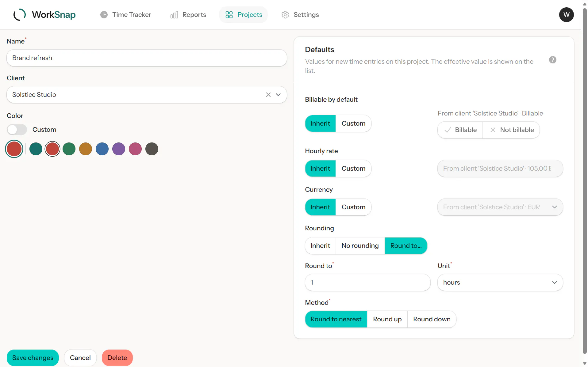
Task: Toggle the Custom color switch
Action: (17, 130)
